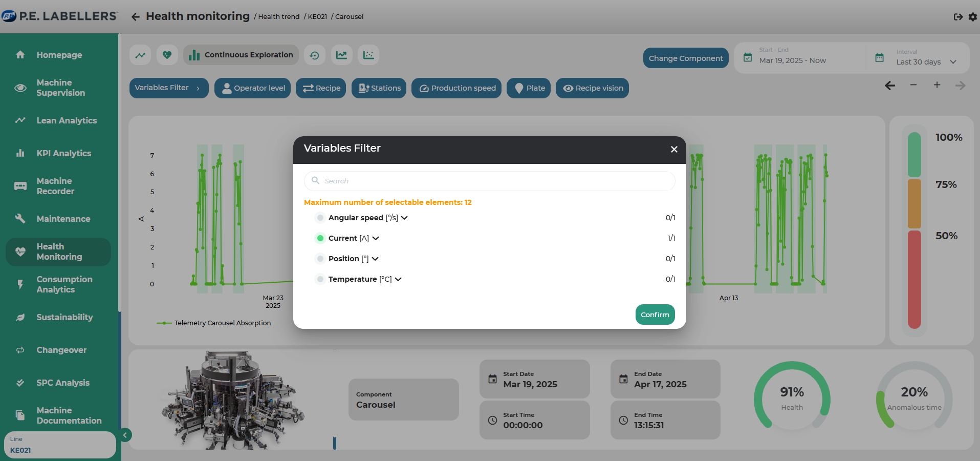The width and height of the screenshot is (980, 461).
Task: Expand the Position variable chevron
Action: (375, 259)
